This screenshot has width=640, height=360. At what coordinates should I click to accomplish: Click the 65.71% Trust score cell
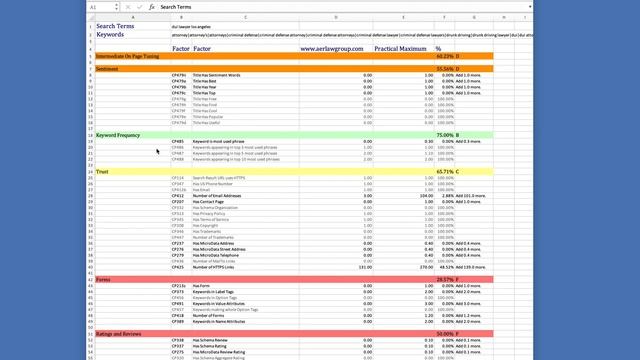445,172
